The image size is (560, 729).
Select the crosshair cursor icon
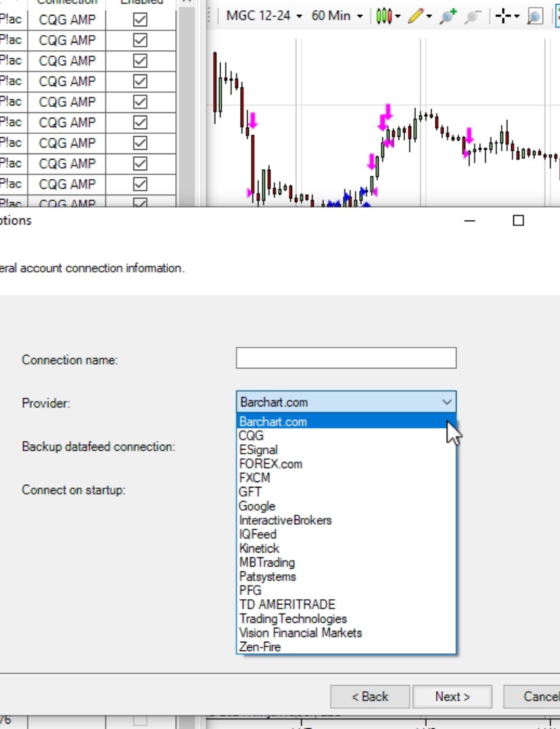tap(503, 16)
